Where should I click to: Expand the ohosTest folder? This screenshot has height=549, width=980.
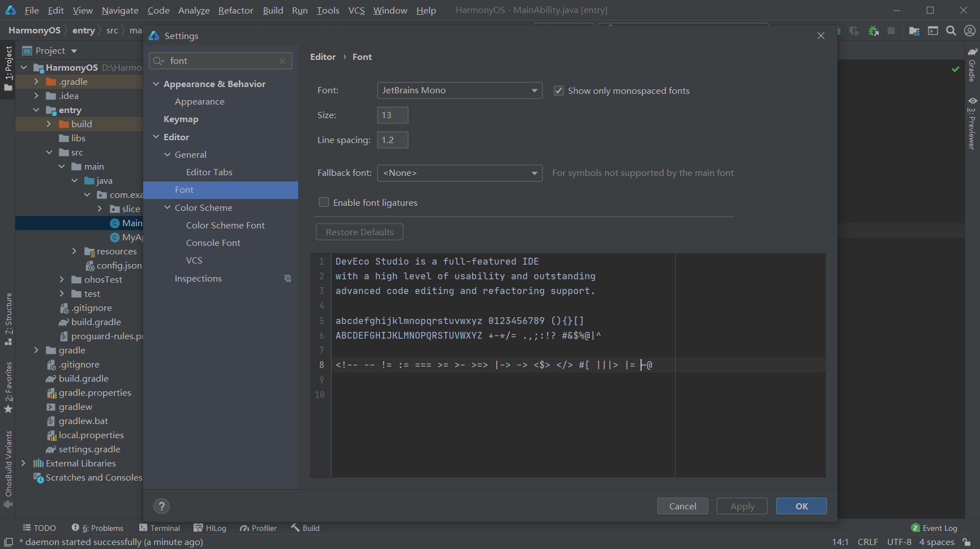tap(62, 279)
